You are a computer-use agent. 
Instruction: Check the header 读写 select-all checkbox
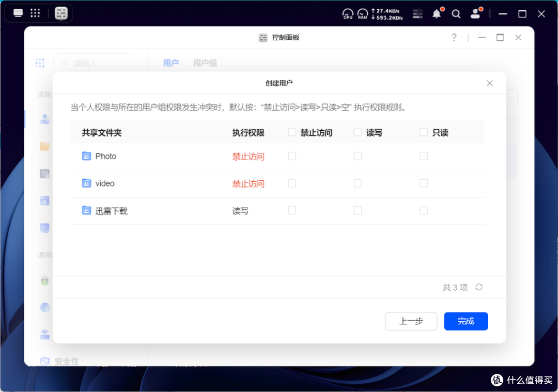click(358, 132)
